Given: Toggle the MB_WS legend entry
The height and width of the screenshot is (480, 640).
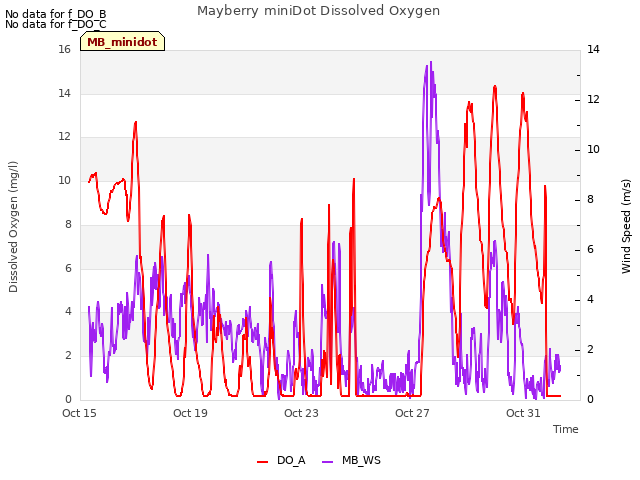Looking at the screenshot, I should coord(351,460).
